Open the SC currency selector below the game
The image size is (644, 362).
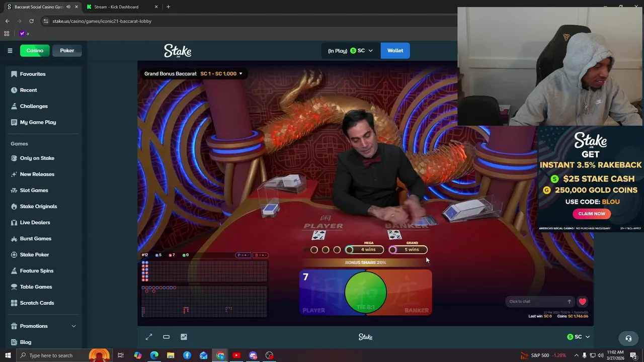pyautogui.click(x=578, y=337)
